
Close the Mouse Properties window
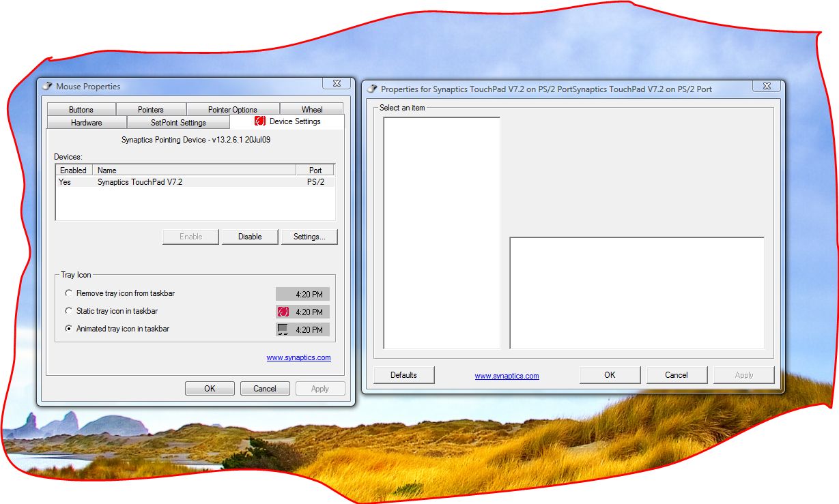click(x=337, y=83)
